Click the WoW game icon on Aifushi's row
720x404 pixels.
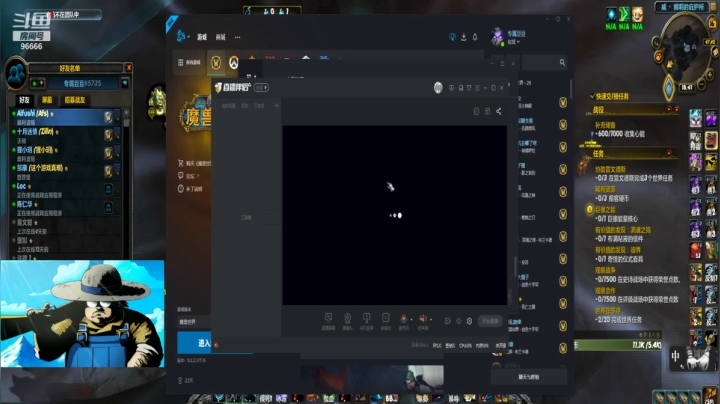(108, 117)
